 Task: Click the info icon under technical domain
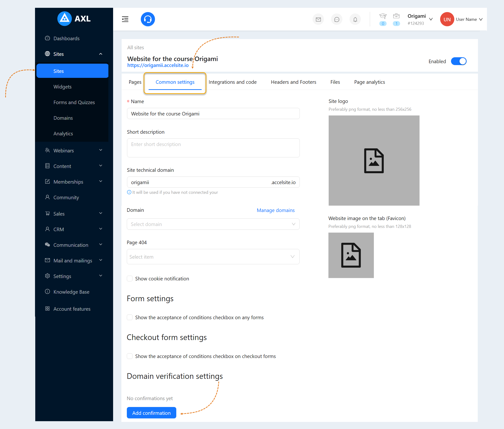point(129,192)
